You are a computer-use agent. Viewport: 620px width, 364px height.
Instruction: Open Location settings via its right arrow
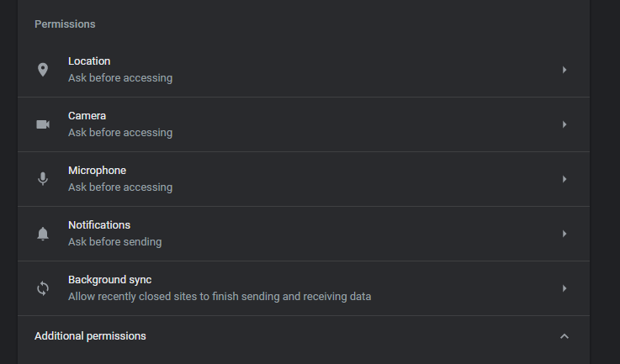(x=564, y=70)
